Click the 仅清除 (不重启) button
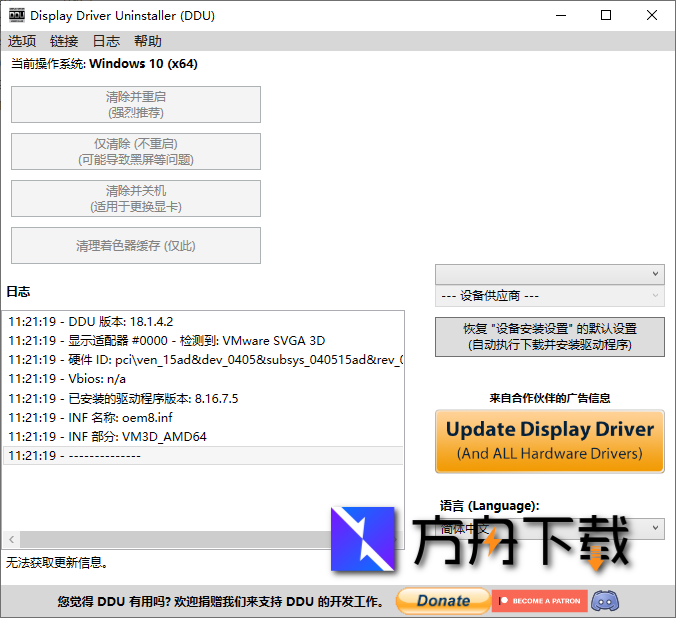The image size is (676, 618). point(136,151)
